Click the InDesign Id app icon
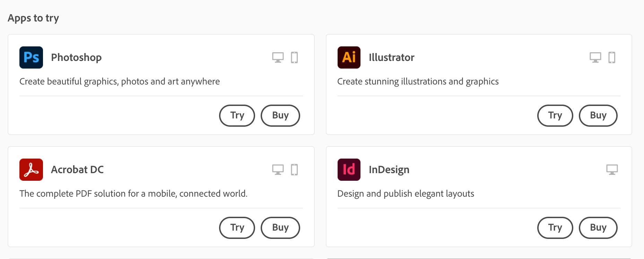Image resolution: width=644 pixels, height=259 pixels. (x=349, y=170)
